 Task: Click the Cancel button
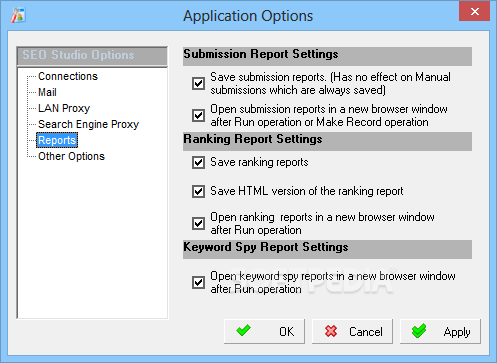(352, 331)
